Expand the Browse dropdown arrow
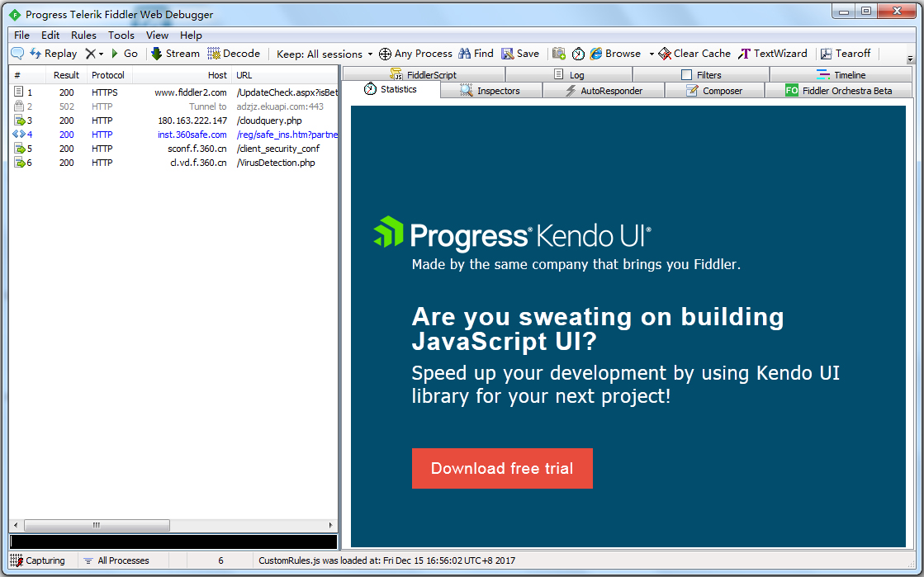Viewport: 924px width, 577px height. (x=652, y=54)
